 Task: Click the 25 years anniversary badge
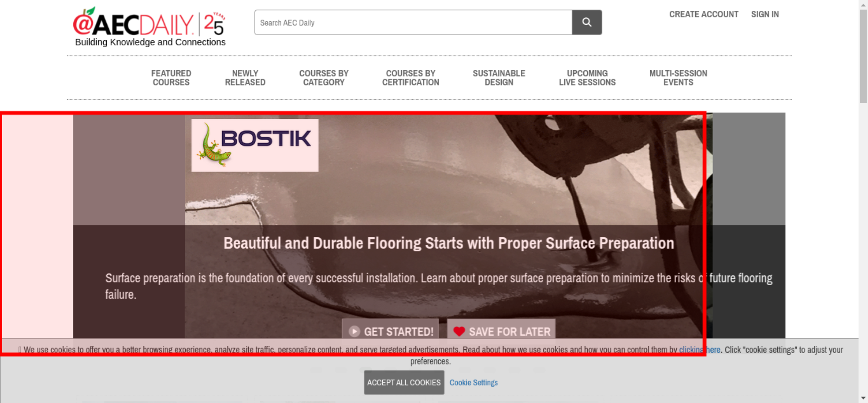pyautogui.click(x=214, y=24)
